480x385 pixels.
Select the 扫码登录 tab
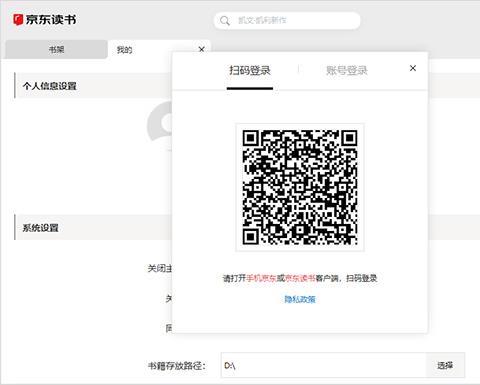tap(250, 70)
